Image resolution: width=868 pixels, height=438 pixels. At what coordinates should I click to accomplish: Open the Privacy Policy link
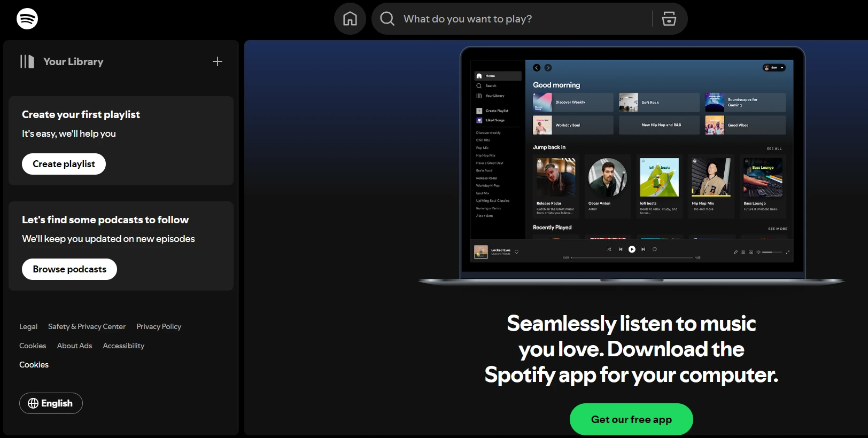[159, 326]
